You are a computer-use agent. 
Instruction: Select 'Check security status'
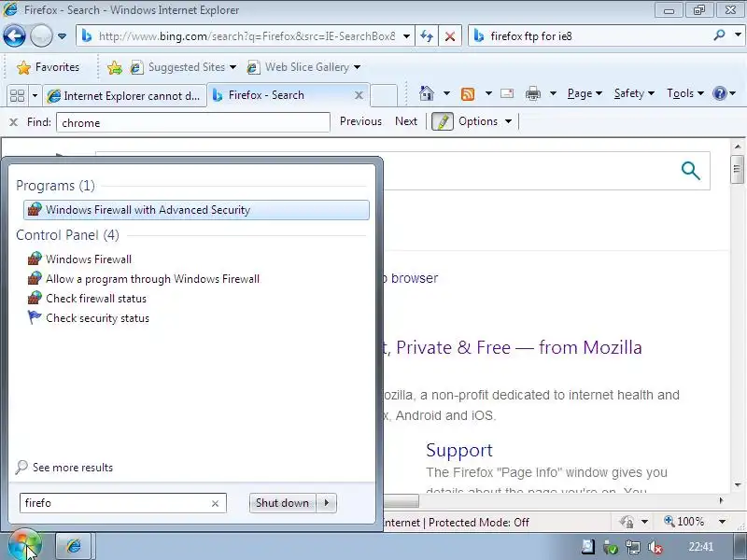(x=98, y=318)
